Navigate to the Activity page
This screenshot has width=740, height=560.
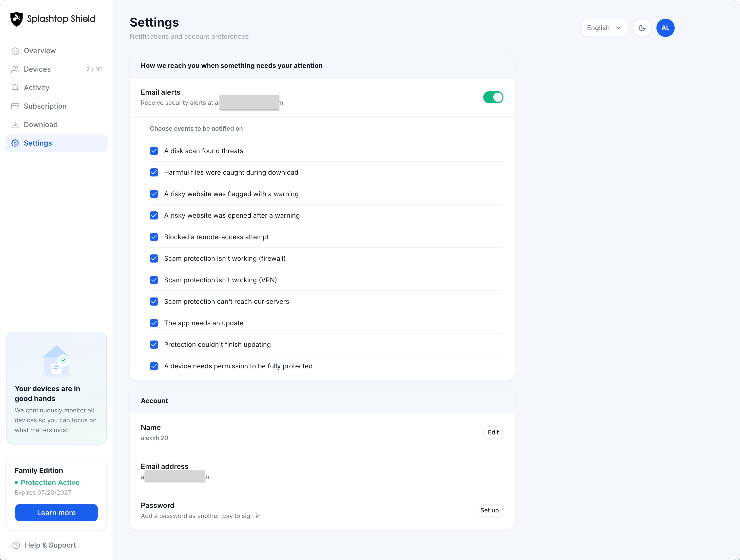[x=56, y=88]
